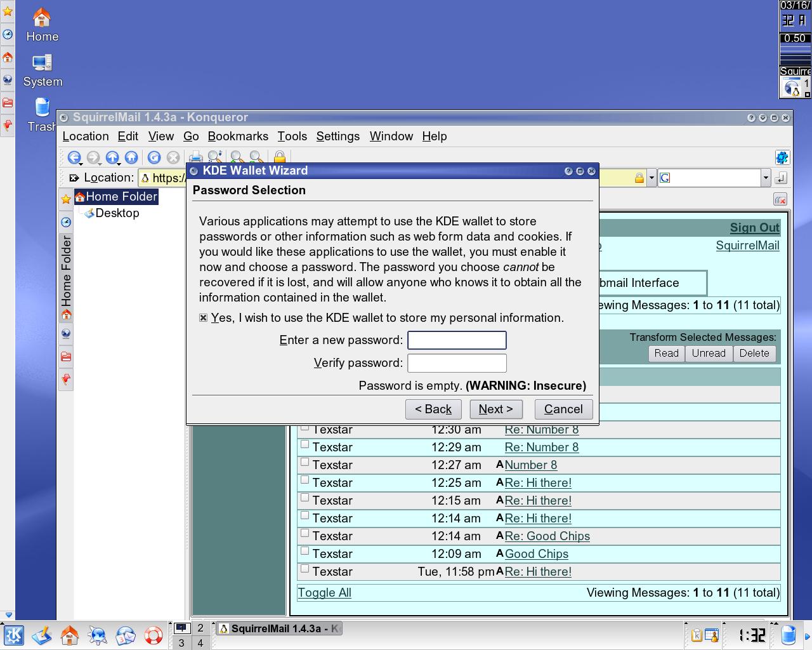Screen dimensions: 812x650
Task: Tick the checkbox for the Tue, 11:58 pm message
Action: (304, 569)
